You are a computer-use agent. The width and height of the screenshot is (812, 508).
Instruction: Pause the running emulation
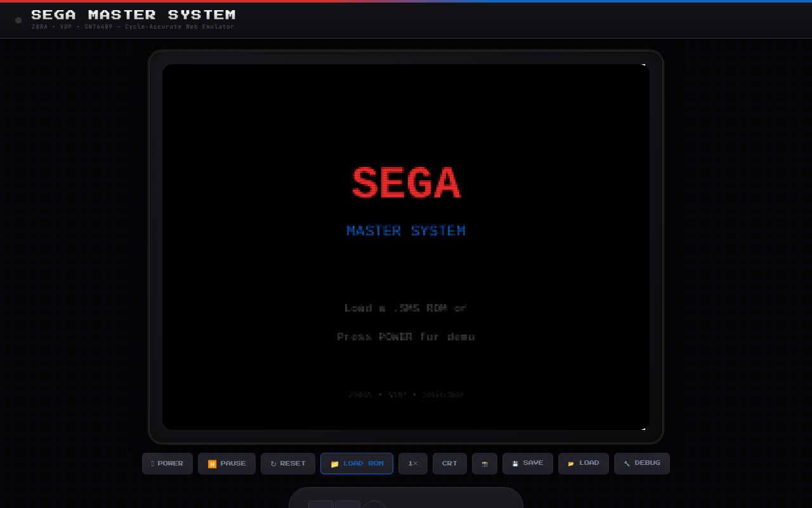[x=226, y=464]
